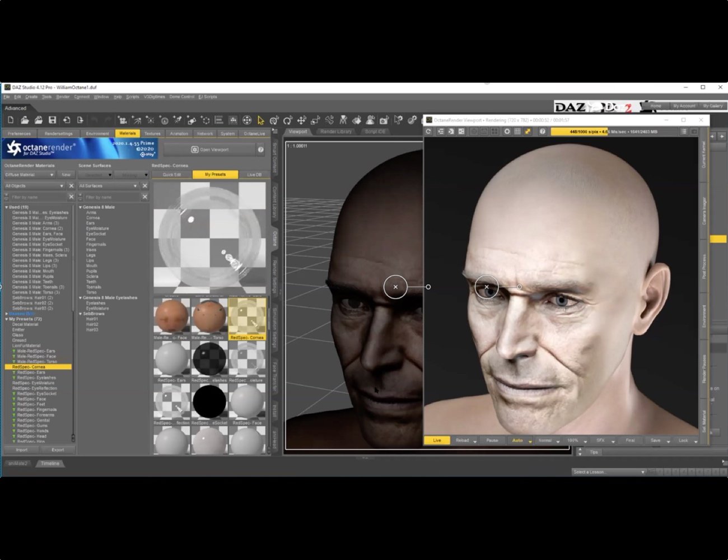
Task: Switch to the Quick Edit tab
Action: click(172, 175)
